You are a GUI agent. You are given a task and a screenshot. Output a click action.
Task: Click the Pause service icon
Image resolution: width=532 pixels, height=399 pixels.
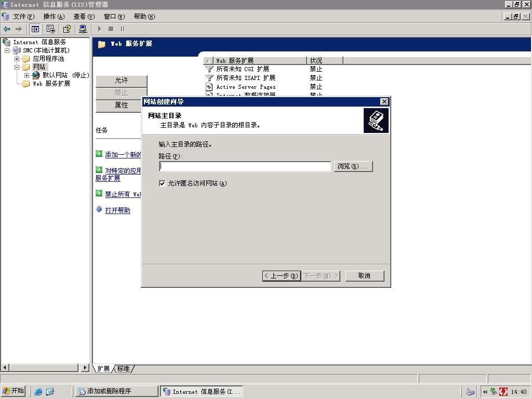(123, 29)
